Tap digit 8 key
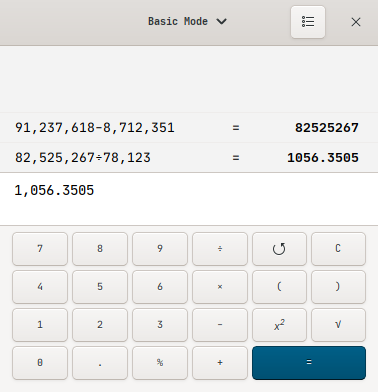The width and height of the screenshot is (378, 392). 100,249
